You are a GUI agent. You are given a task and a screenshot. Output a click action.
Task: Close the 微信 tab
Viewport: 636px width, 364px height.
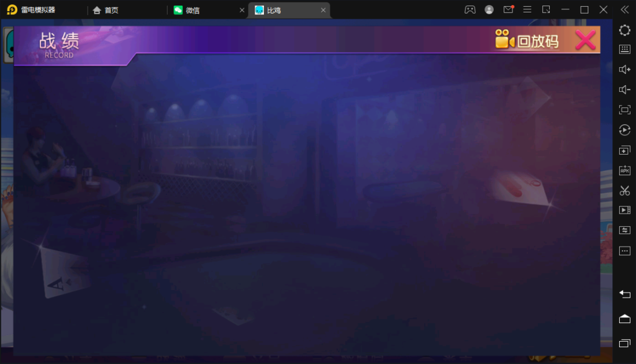pyautogui.click(x=242, y=10)
